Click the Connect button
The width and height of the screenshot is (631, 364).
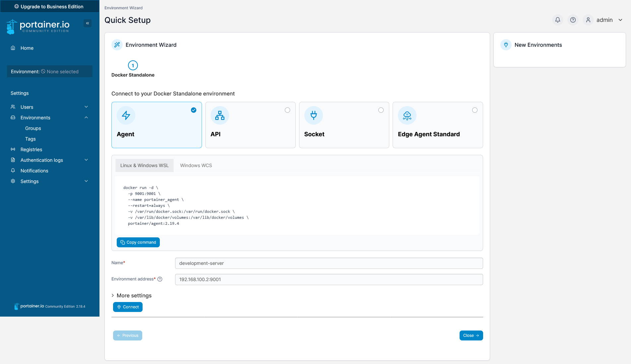pos(128,307)
